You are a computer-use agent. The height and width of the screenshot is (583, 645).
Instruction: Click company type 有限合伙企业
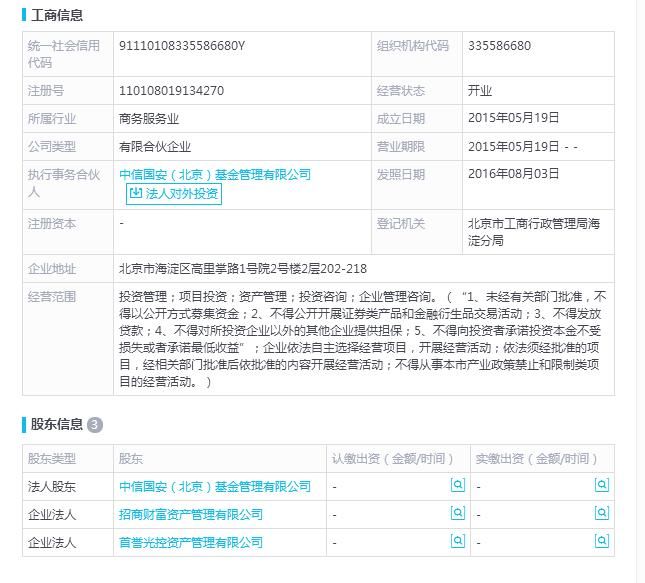click(x=155, y=147)
